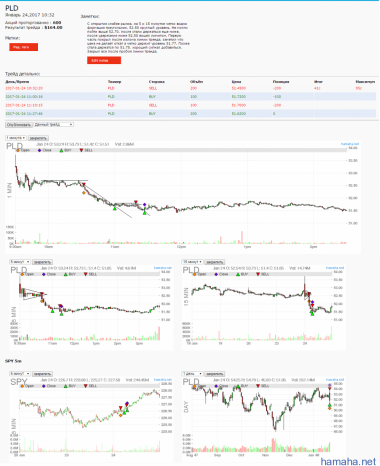Click закрепить next to the 15 минут dropdown
Viewport: 380px width, 466px height.
coord(214,262)
